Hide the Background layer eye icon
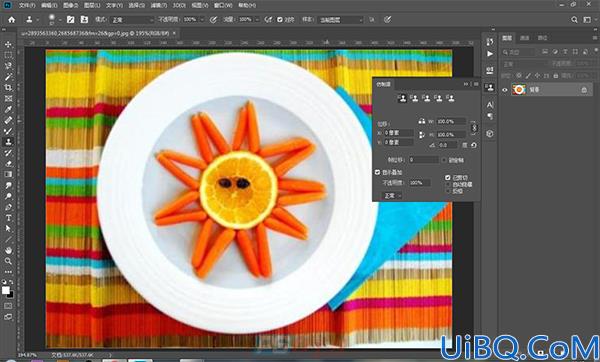 coord(505,90)
